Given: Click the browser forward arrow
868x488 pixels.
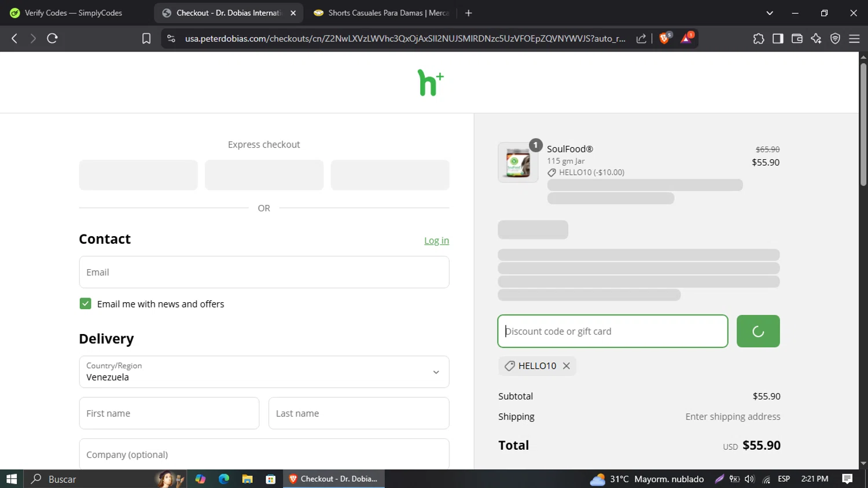Looking at the screenshot, I should (x=33, y=38).
